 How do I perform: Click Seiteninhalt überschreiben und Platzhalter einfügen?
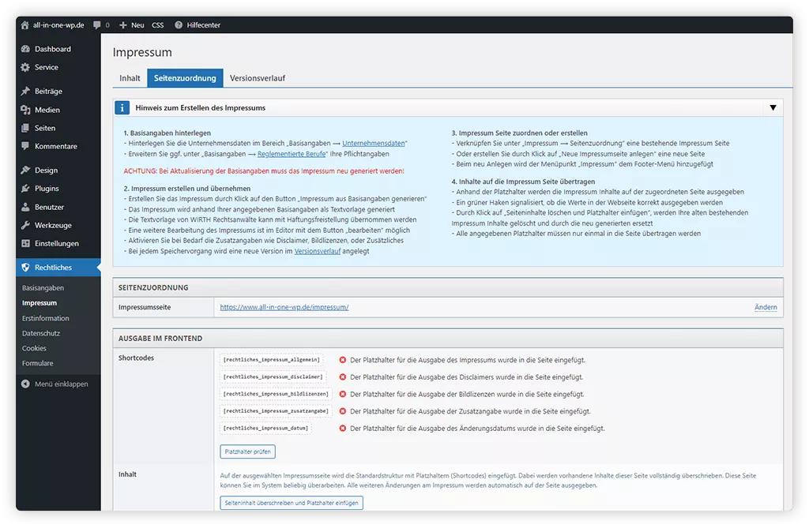point(292,503)
